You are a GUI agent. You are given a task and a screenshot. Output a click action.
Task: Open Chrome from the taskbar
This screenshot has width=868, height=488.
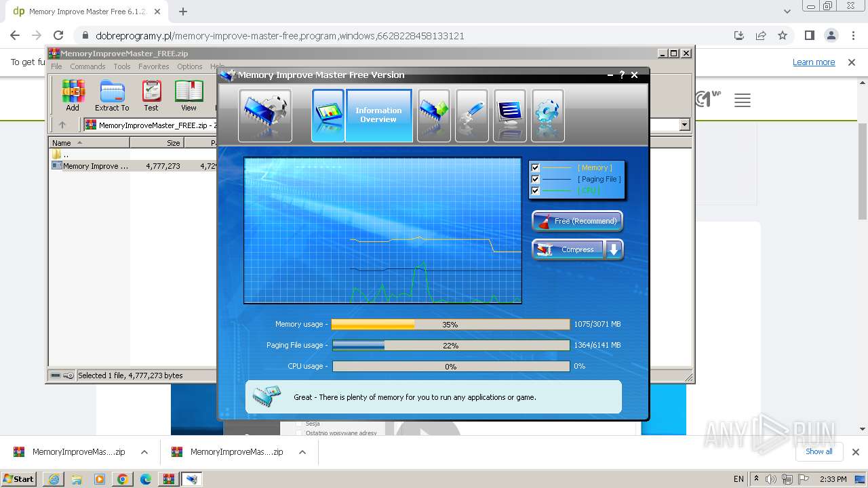click(123, 479)
